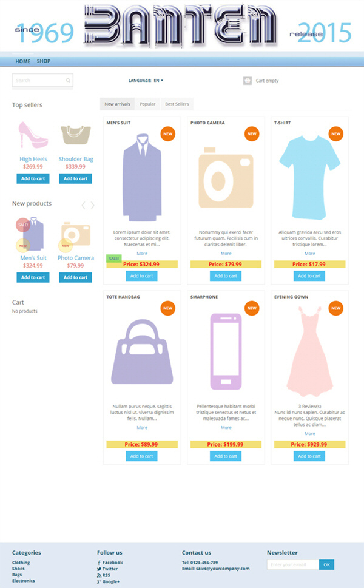This screenshot has width=364, height=588.
Task: Click the More link under Photo Camera
Action: [x=226, y=254]
